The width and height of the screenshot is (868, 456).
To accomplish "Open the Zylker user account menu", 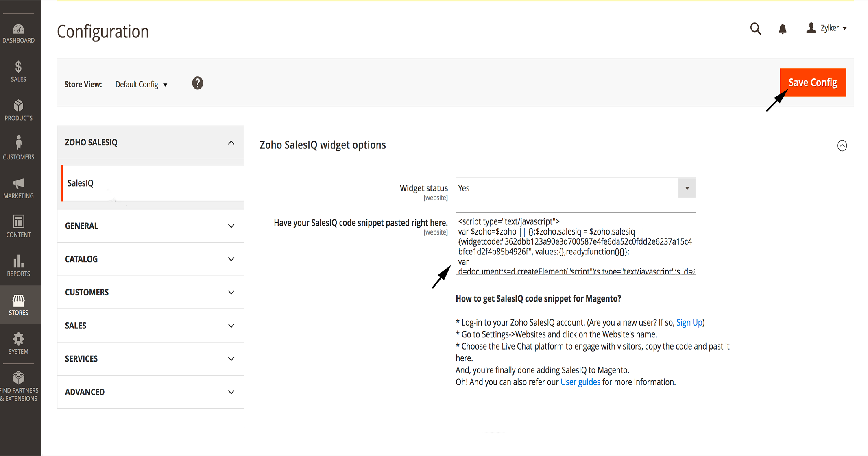I will [827, 28].
